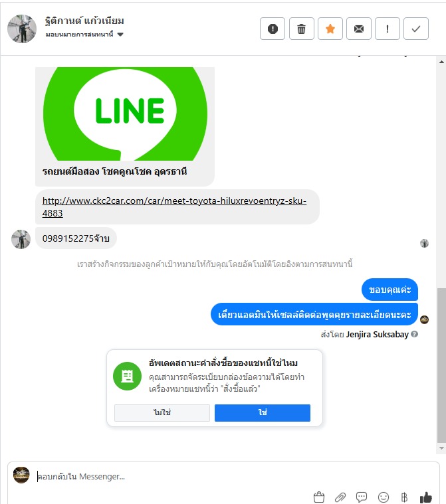Image resolution: width=446 pixels, height=504 pixels.
Task: Click the chat scrollbar up arrow
Action: (441, 62)
